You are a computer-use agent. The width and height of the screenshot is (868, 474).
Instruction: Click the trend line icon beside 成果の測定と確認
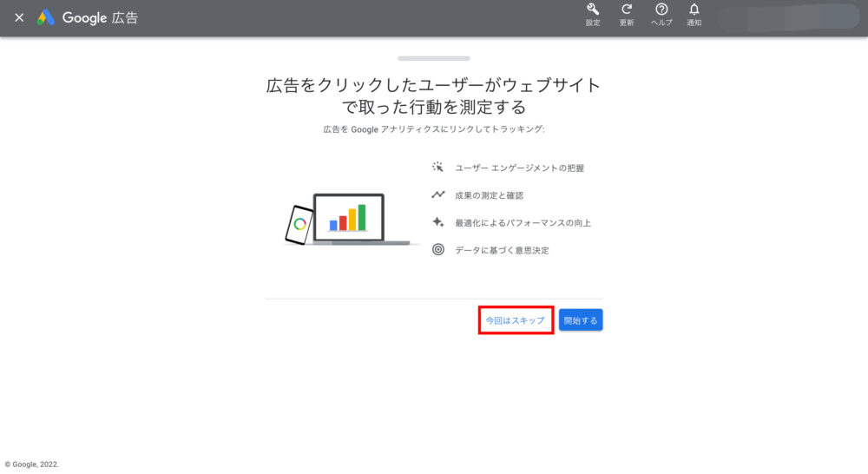tap(438, 195)
